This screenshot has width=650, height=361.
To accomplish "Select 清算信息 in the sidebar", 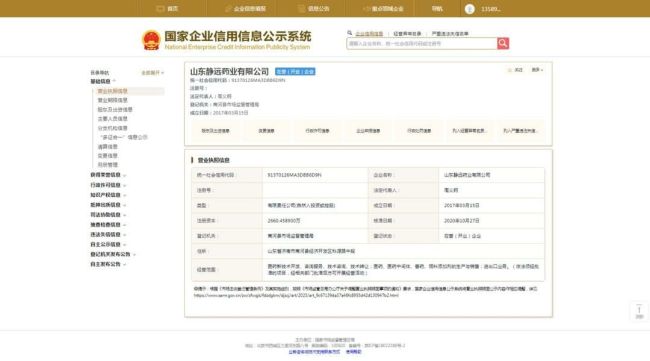I will pyautogui.click(x=108, y=147).
